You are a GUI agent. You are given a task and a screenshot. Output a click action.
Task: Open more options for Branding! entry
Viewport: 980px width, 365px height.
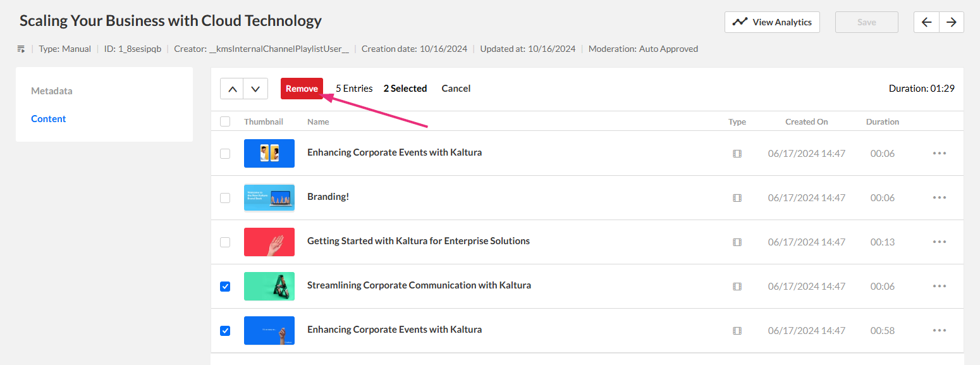[939, 197]
